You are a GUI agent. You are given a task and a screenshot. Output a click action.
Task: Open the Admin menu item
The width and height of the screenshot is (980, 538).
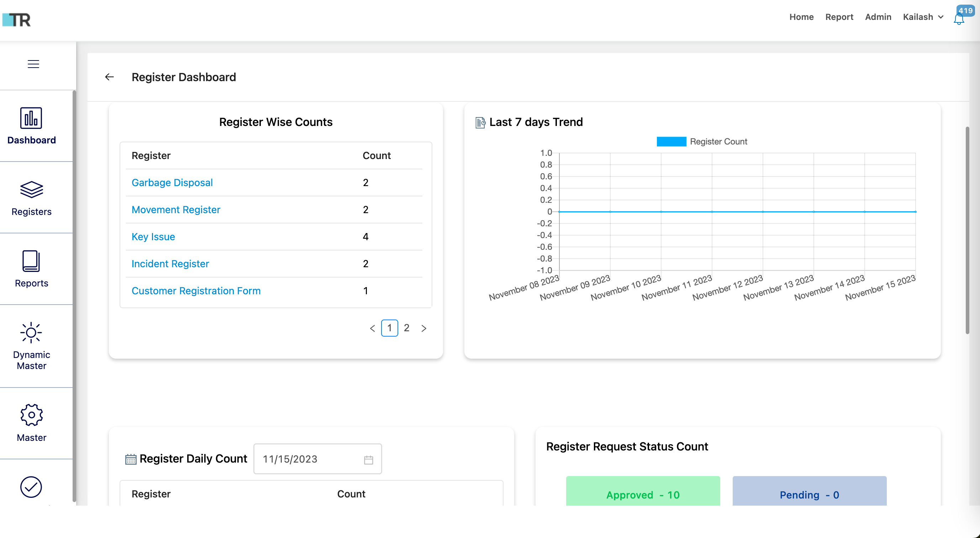coord(878,17)
